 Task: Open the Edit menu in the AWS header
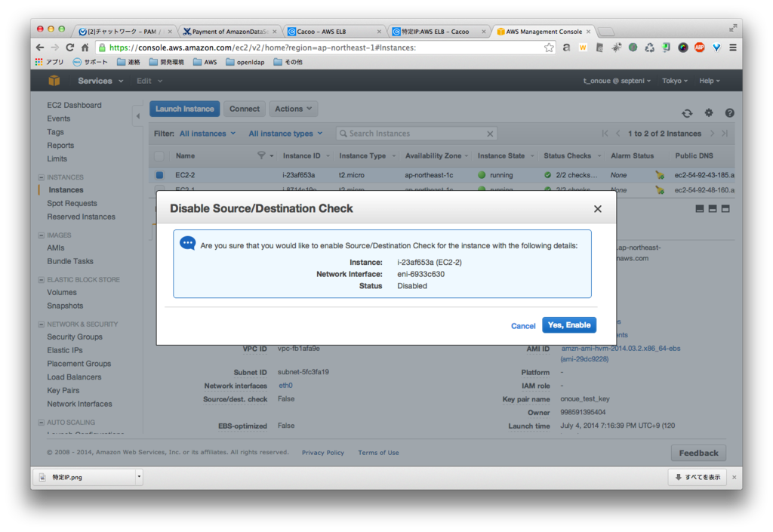(149, 81)
